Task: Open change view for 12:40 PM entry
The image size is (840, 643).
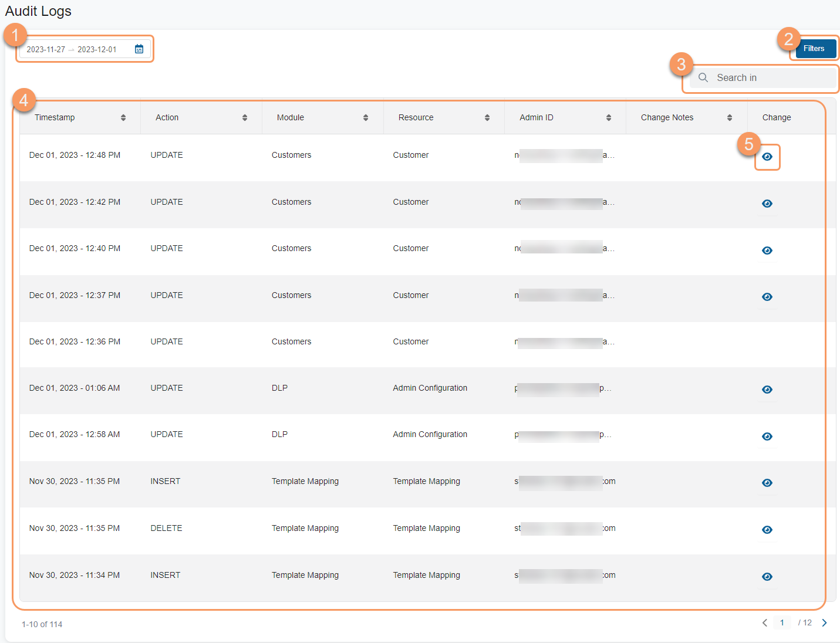Action: pos(767,251)
